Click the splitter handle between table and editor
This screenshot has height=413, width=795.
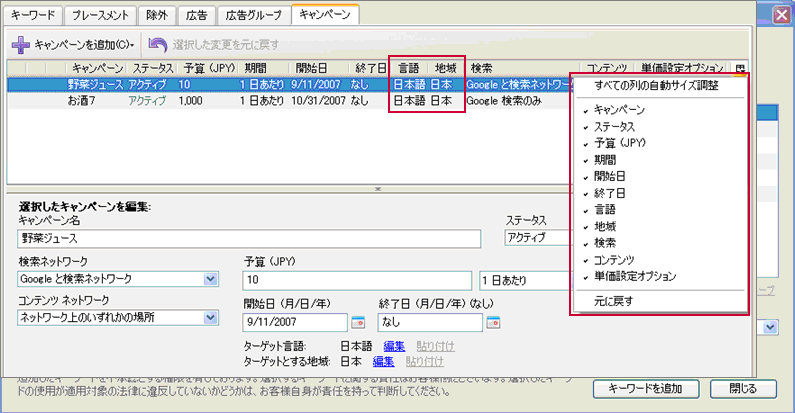(378, 189)
